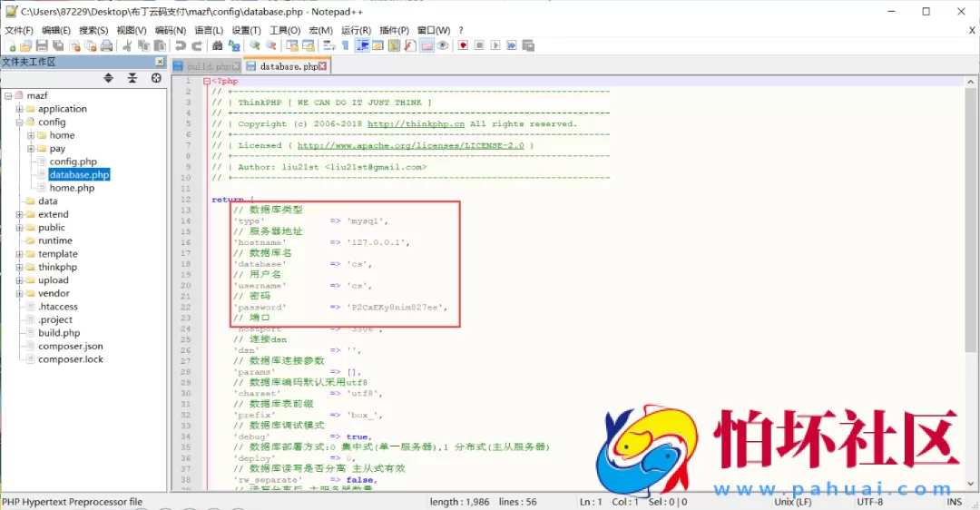Redo the edit via toolbar arrow
This screenshot has height=510, width=980.
click(x=197, y=45)
